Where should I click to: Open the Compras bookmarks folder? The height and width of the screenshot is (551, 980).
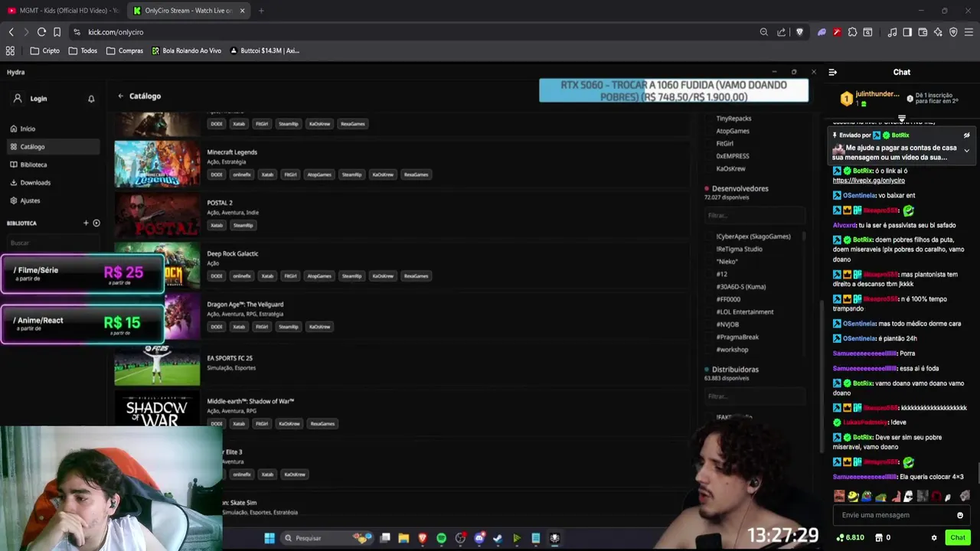125,51
